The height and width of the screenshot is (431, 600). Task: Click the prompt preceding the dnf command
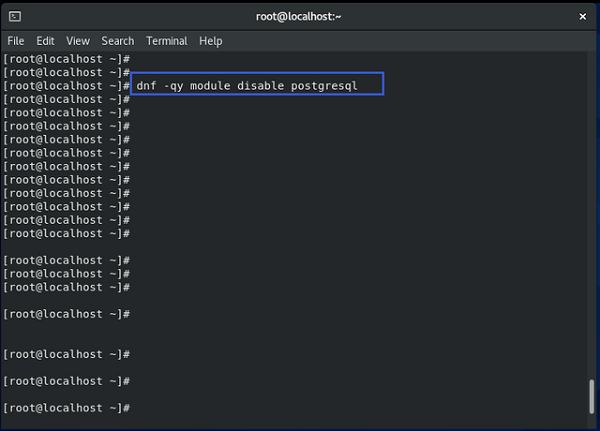tap(67, 86)
